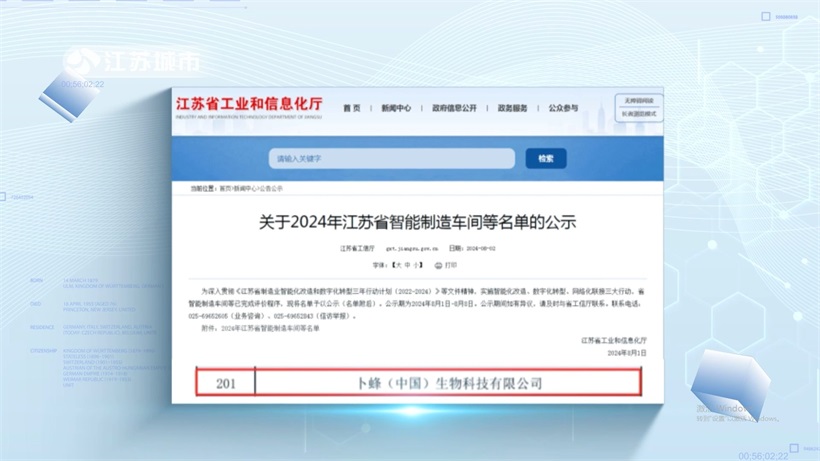
Task: Click the 打印 print link
Action: 451,266
